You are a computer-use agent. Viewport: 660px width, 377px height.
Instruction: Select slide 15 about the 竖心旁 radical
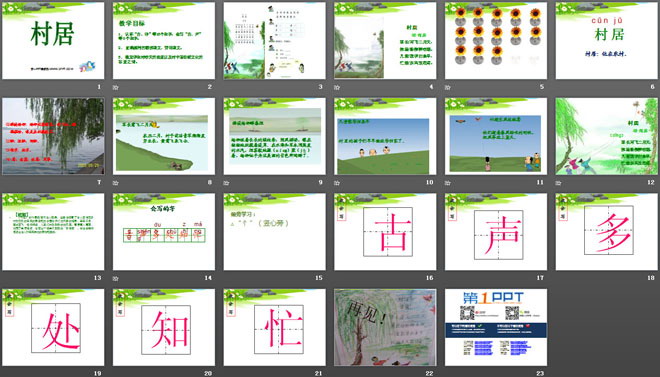point(274,232)
